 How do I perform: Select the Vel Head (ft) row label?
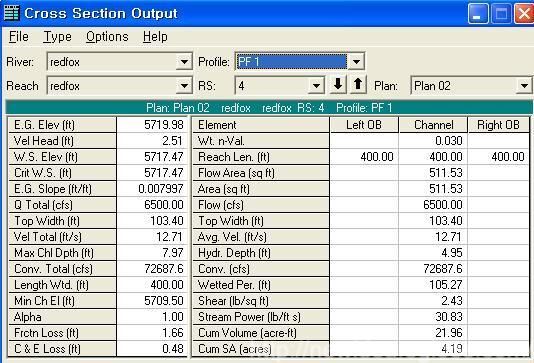[62, 141]
